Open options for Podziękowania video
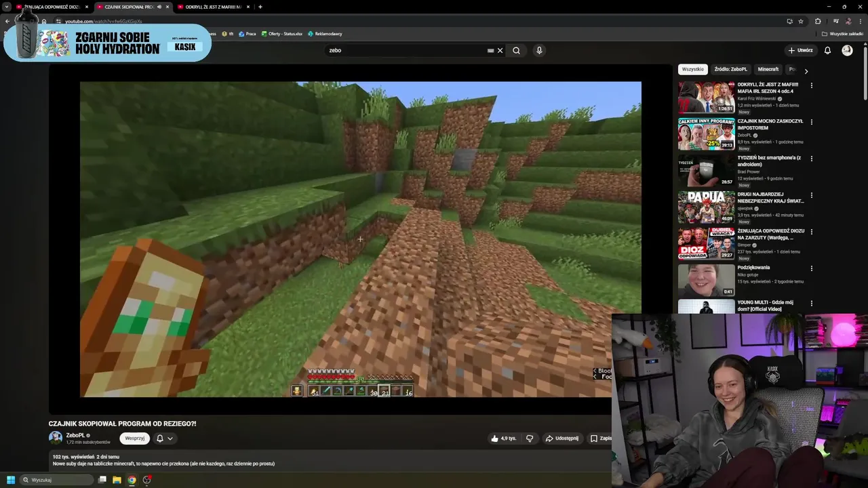The image size is (868, 488). pyautogui.click(x=812, y=268)
